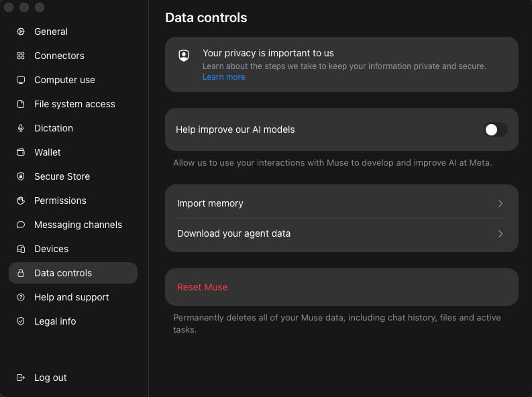Open the Secure Store section
The width and height of the screenshot is (532, 397).
pos(73,176)
